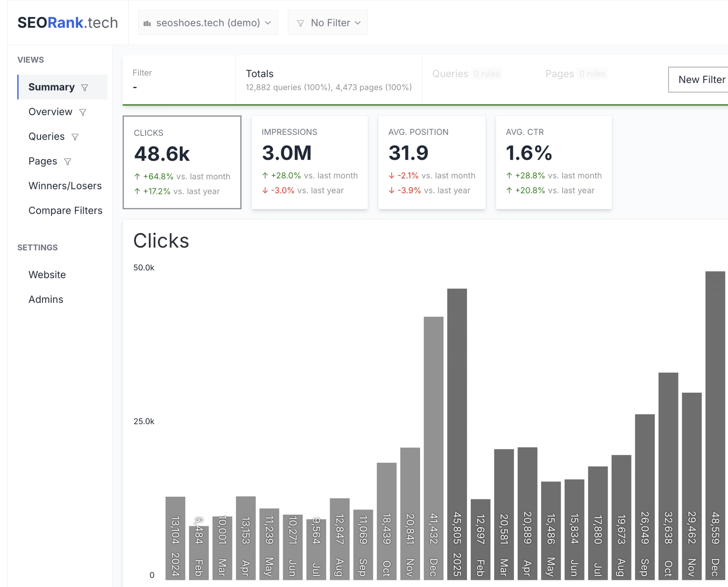Open the seoshoes.tech (demo) site dropdown
The width and height of the screenshot is (728, 587).
(208, 23)
